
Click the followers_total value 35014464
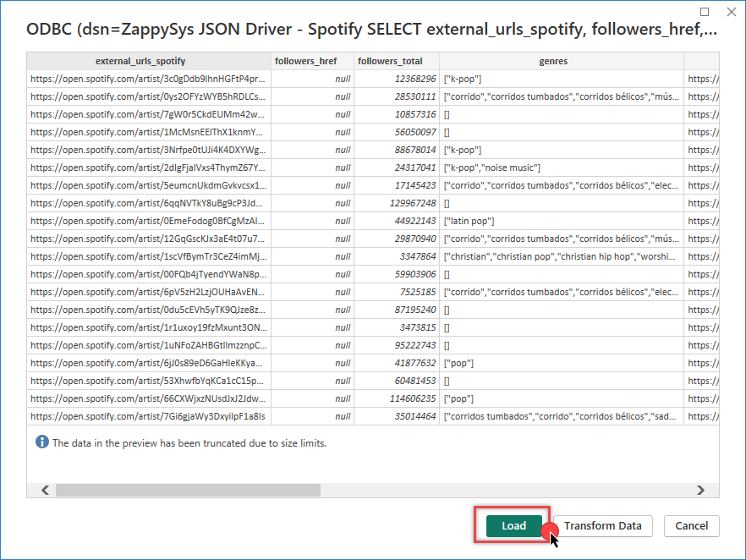(x=397, y=416)
